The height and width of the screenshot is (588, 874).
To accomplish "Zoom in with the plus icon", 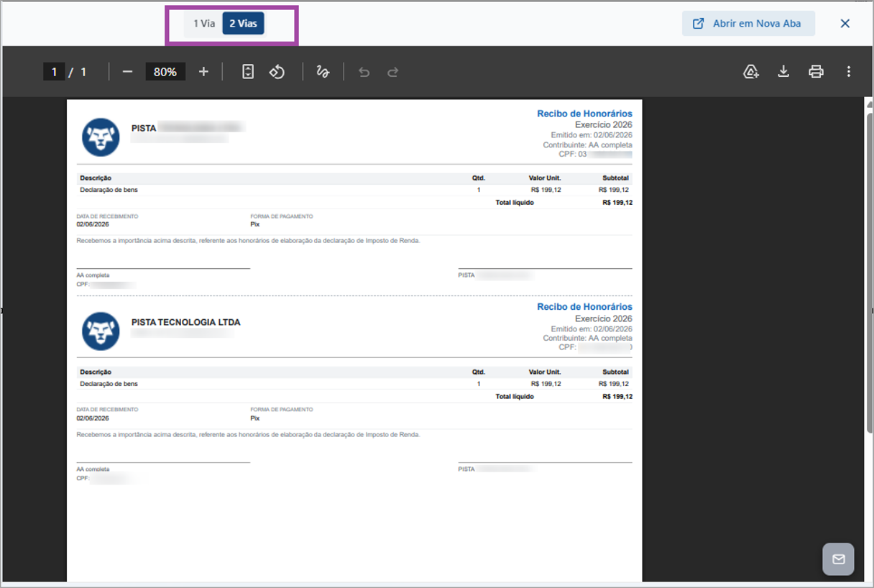I will click(x=203, y=72).
